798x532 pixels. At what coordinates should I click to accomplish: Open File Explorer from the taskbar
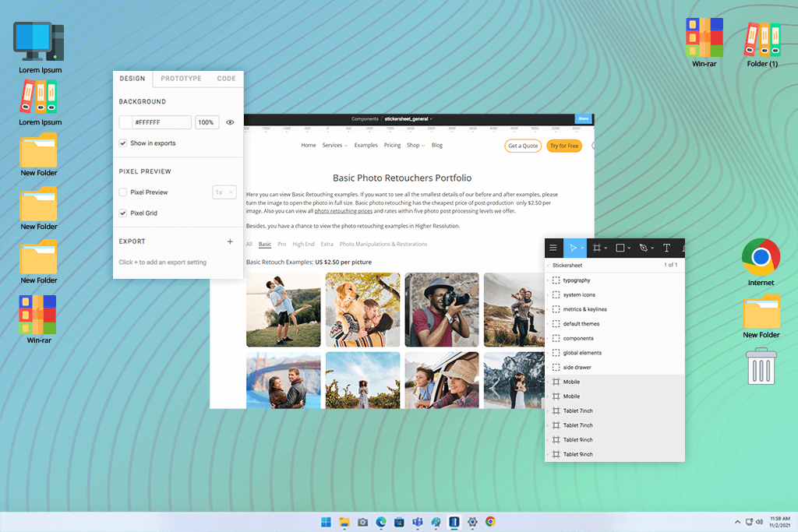344,522
